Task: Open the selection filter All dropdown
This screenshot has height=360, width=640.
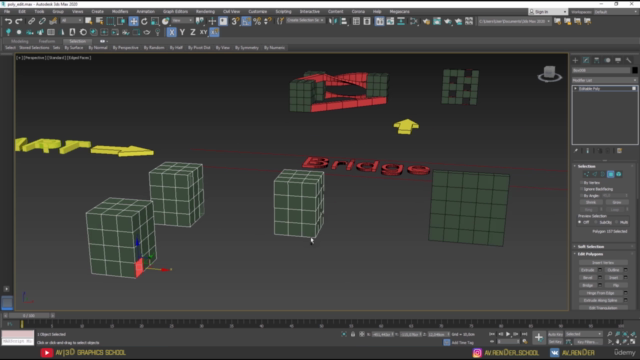Action: pos(71,20)
